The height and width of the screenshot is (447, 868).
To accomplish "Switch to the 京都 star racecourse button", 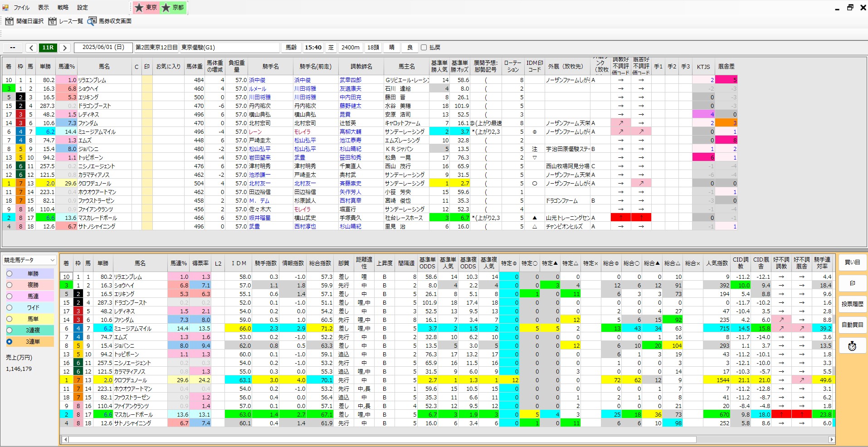I will click(173, 8).
